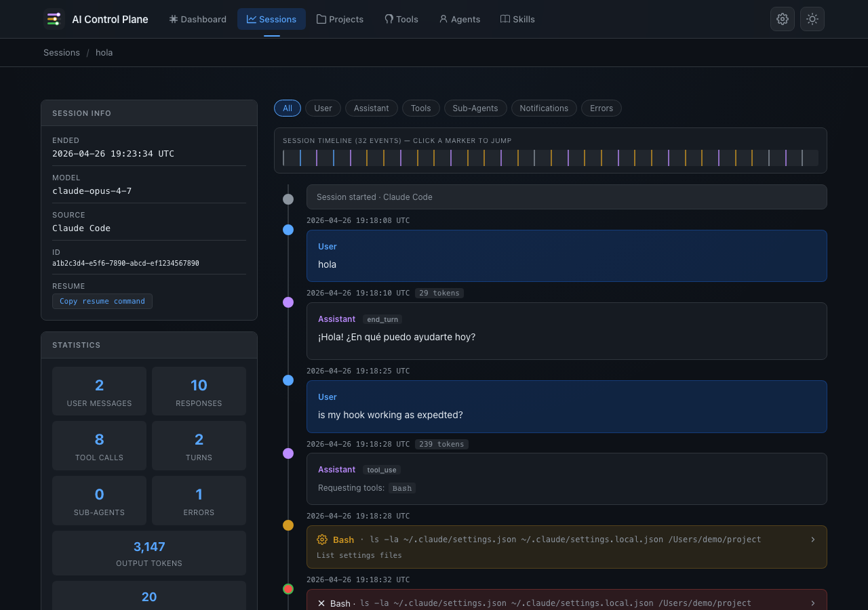The image size is (868, 610).
Task: Click the source value Claude Code
Action: (x=81, y=228)
